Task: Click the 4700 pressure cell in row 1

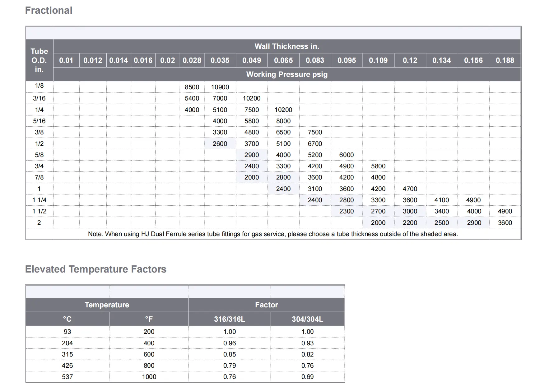Action: coord(410,189)
